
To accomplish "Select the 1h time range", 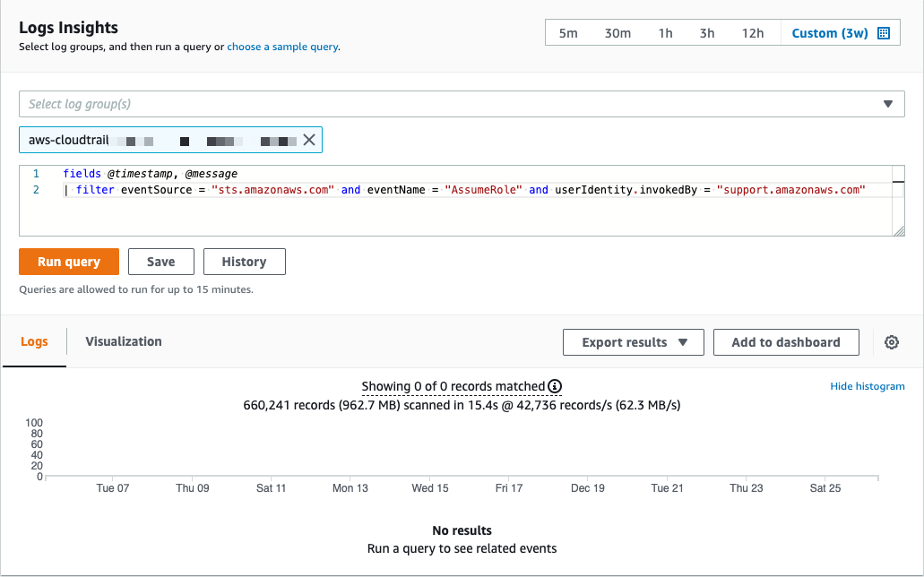I will [x=665, y=33].
